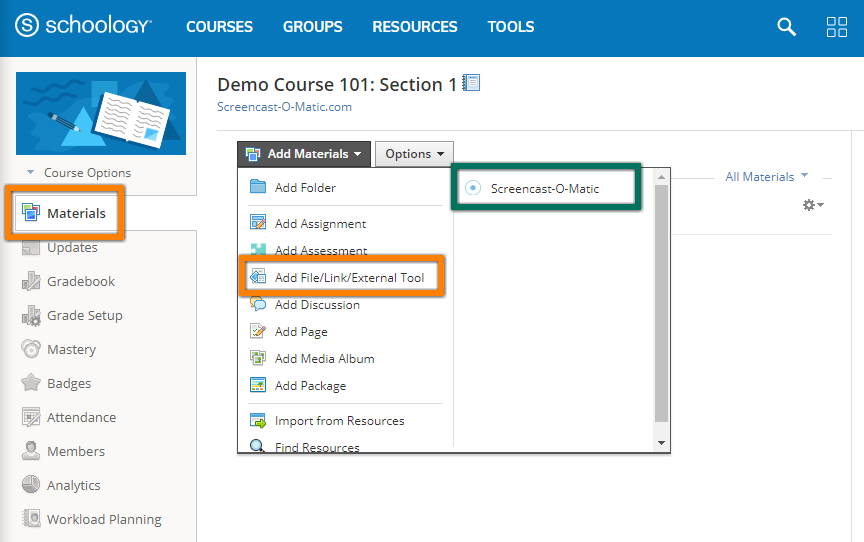Click the Add Folder icon
The width and height of the screenshot is (864, 542).
[x=258, y=187]
